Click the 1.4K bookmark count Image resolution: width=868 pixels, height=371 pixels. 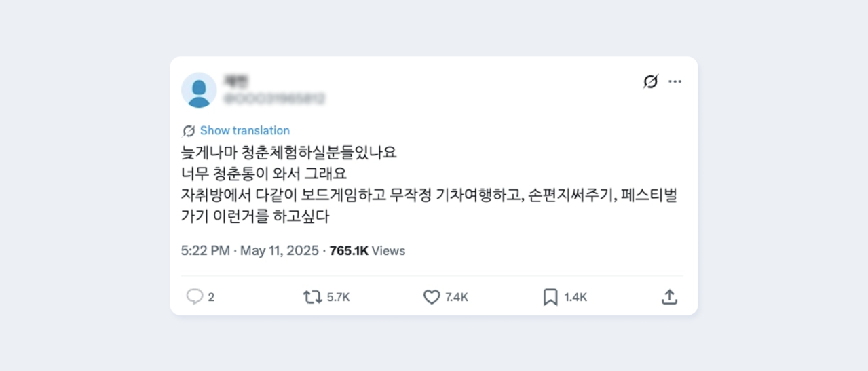[x=575, y=297]
